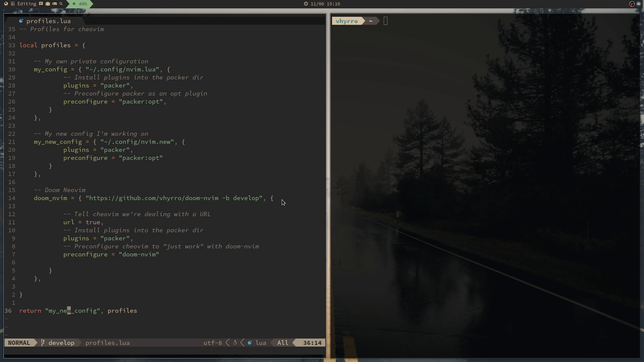Open the chat workspace speech-bubble icon
Screen dimensions: 644x362
pos(41,4)
